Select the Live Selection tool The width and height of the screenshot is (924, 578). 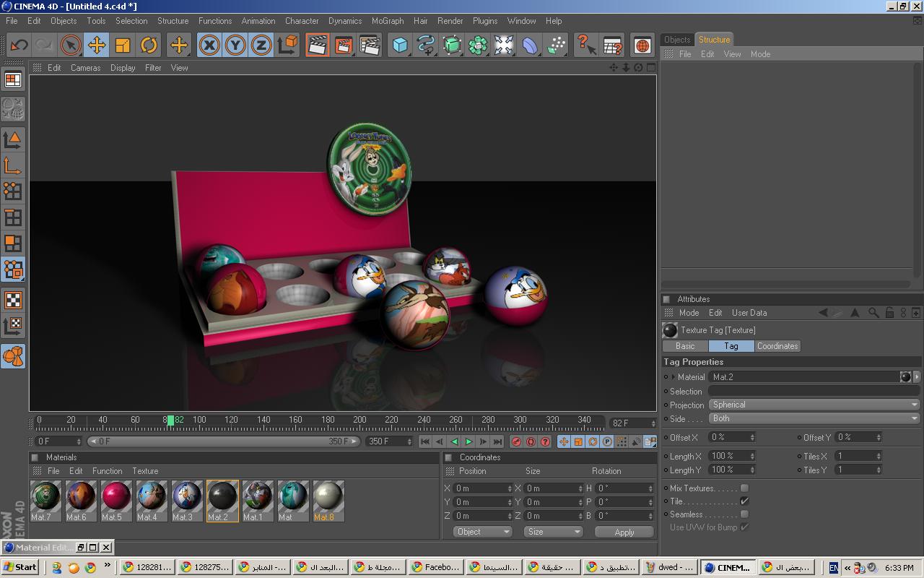click(70, 46)
